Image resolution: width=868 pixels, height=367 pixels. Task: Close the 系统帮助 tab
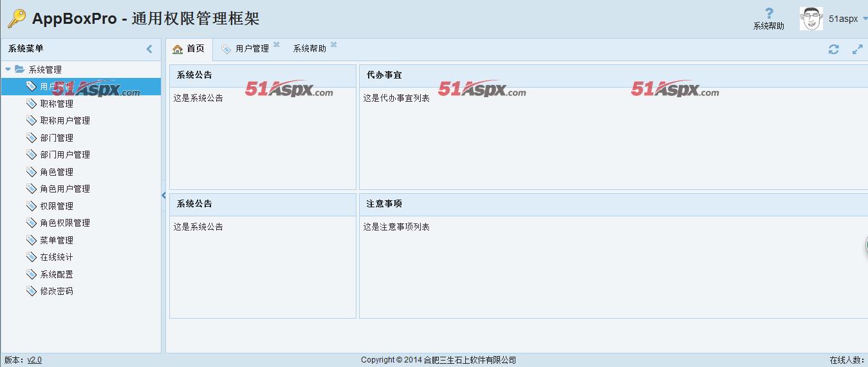pos(333,44)
